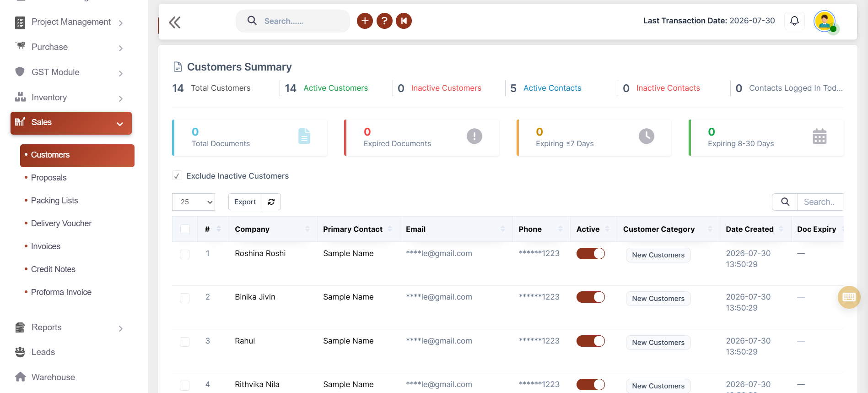
Task: Collapse the Sales menu
Action: 71,123
